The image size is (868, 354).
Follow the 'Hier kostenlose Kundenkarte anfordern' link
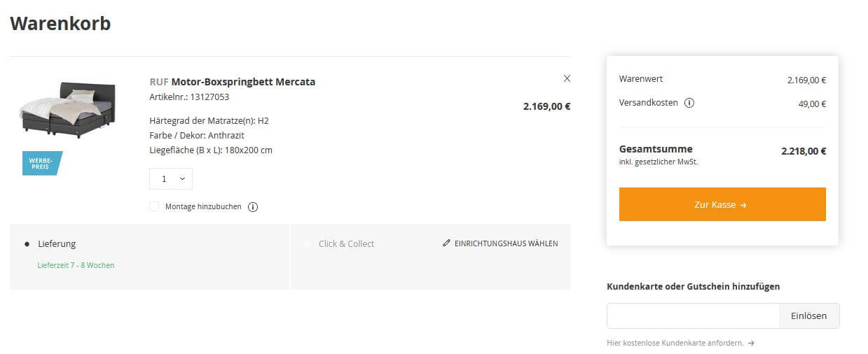coord(675,344)
